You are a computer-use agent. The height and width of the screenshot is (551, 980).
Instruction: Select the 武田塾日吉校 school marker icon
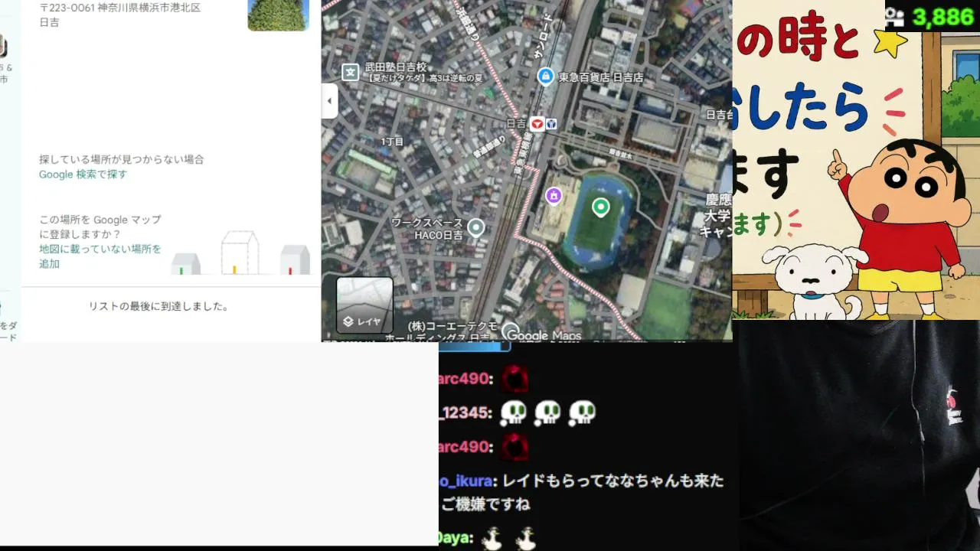coord(350,72)
